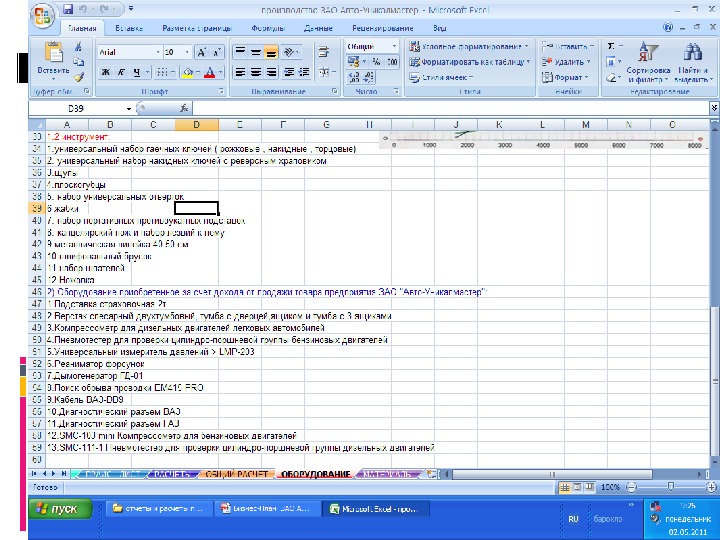Align text to middle of cell
720x540 pixels.
pyautogui.click(x=256, y=52)
